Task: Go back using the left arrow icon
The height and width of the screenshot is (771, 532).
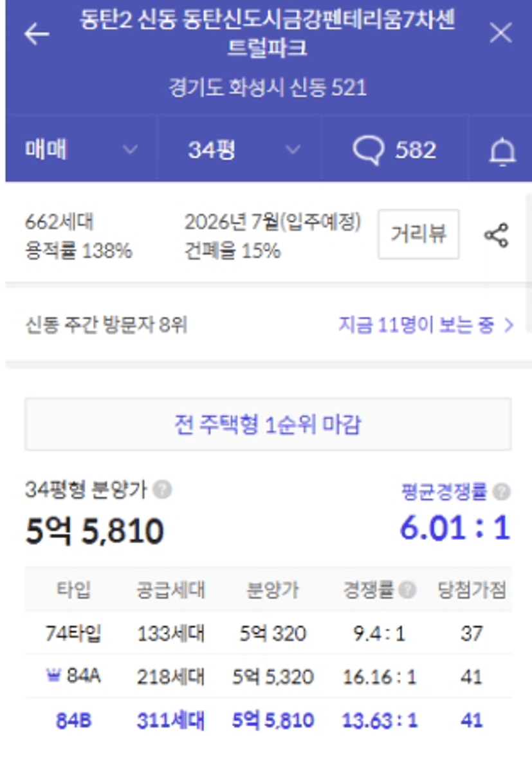Action: point(37,34)
